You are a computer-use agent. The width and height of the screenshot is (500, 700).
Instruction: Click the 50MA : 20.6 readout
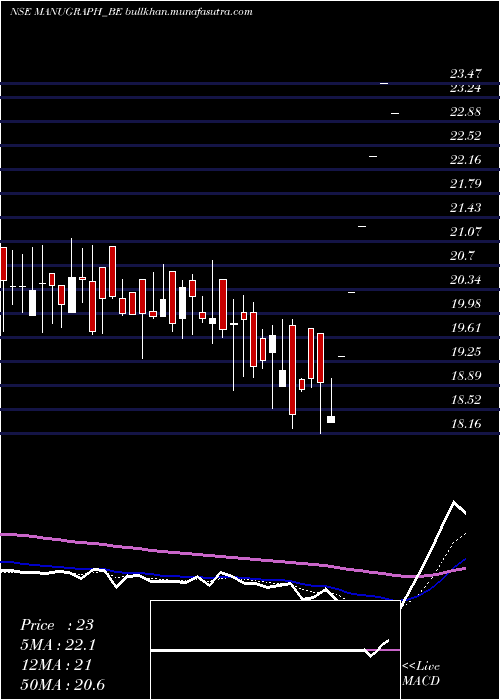[63, 685]
